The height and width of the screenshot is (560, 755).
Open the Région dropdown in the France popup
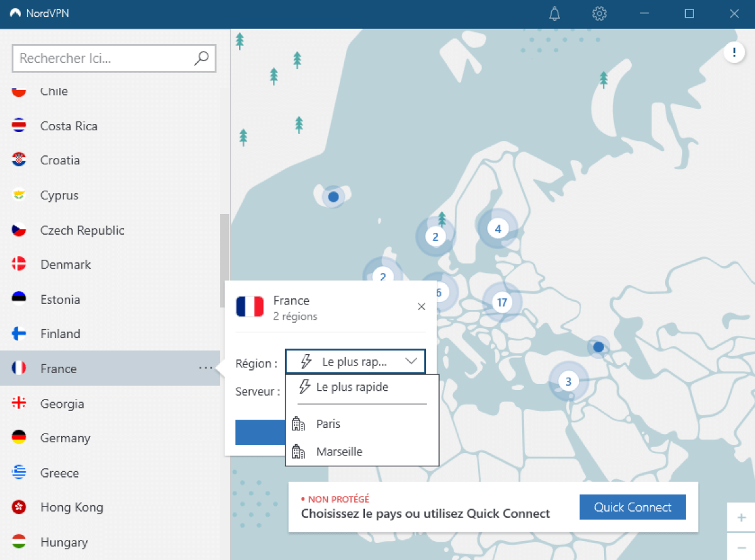coord(355,361)
